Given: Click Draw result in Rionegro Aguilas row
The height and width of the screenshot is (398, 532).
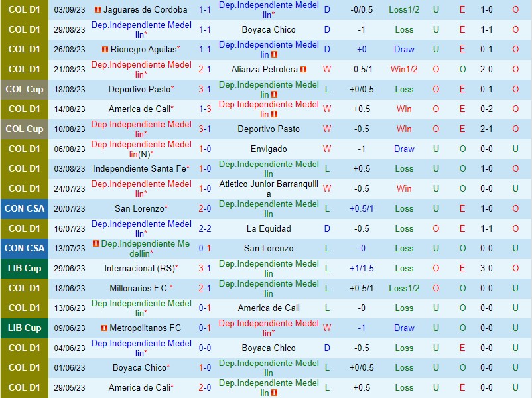Looking at the screenshot, I should click(x=404, y=50).
